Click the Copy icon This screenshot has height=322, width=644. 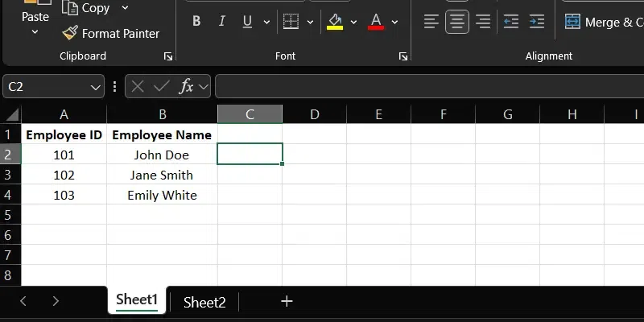coord(70,8)
